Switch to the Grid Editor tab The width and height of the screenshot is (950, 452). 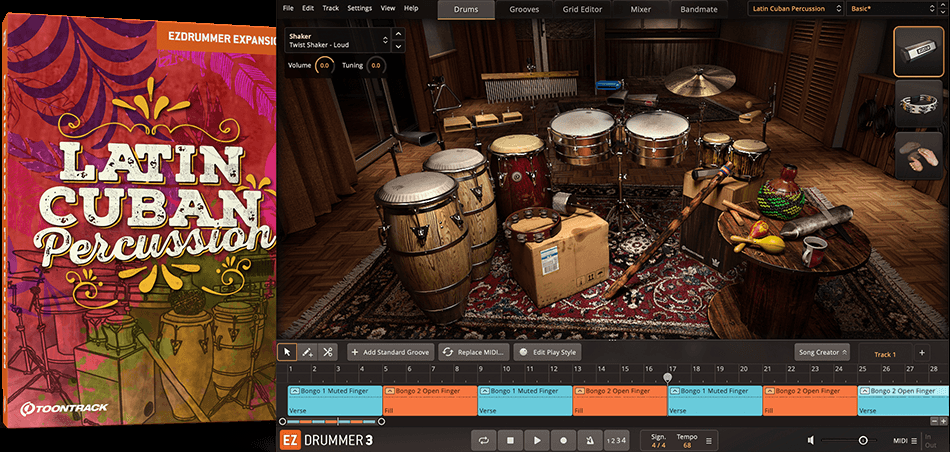click(582, 9)
